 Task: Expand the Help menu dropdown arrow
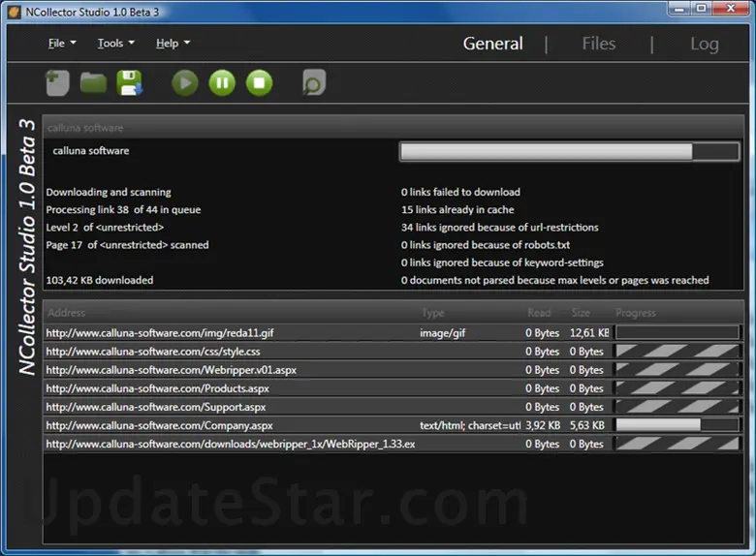click(x=187, y=43)
